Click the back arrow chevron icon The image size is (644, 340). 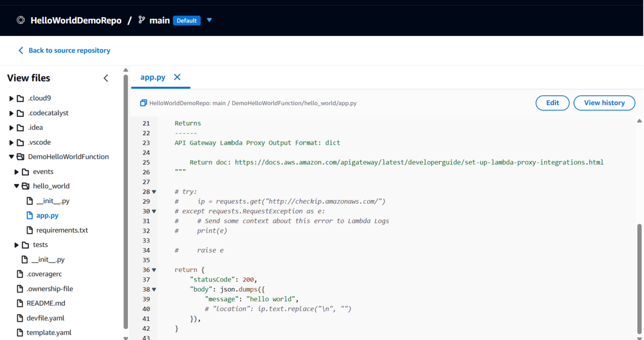pos(21,50)
